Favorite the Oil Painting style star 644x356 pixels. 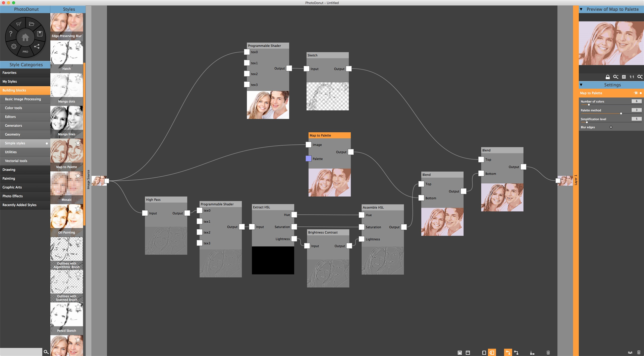point(78,209)
